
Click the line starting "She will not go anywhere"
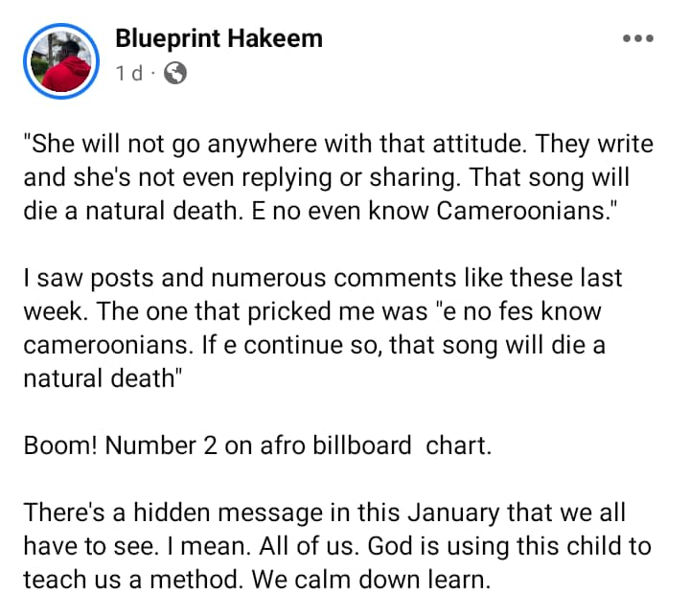pos(338,145)
